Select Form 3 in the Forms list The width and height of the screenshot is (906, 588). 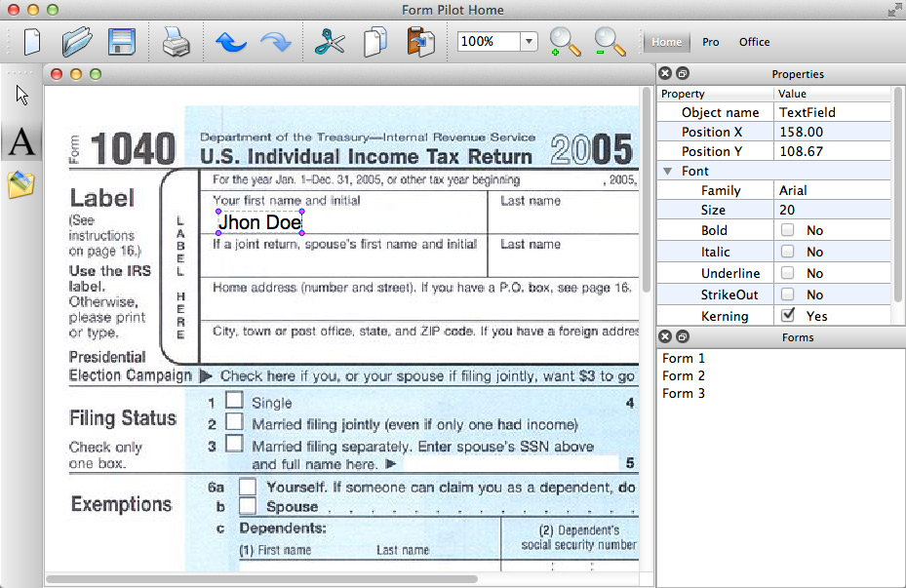pos(684,393)
